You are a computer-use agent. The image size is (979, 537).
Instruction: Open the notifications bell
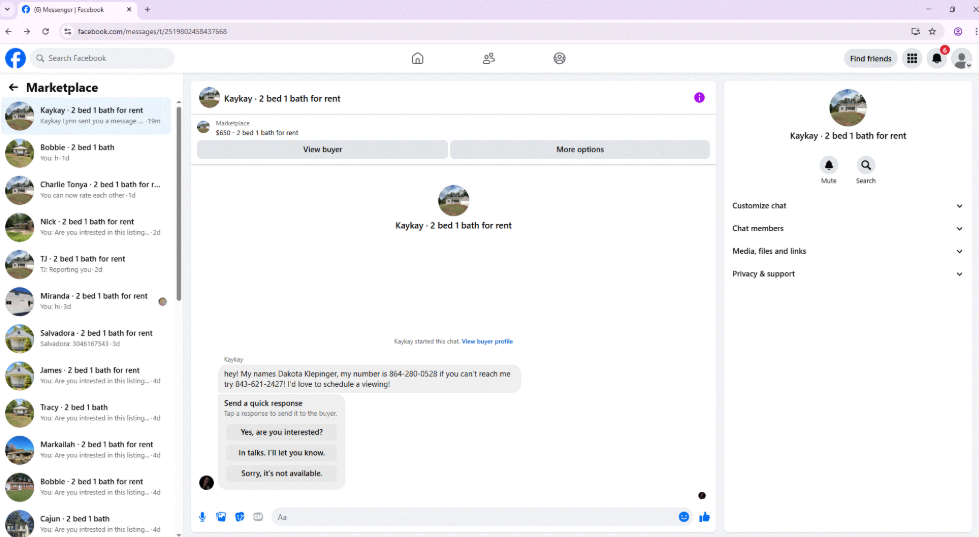click(937, 59)
